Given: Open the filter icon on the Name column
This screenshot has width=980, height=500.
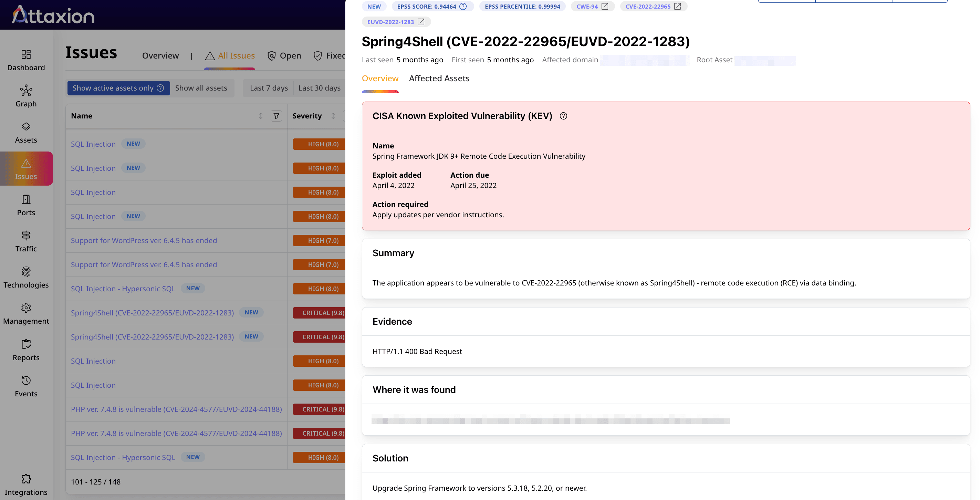Looking at the screenshot, I should pyautogui.click(x=277, y=116).
